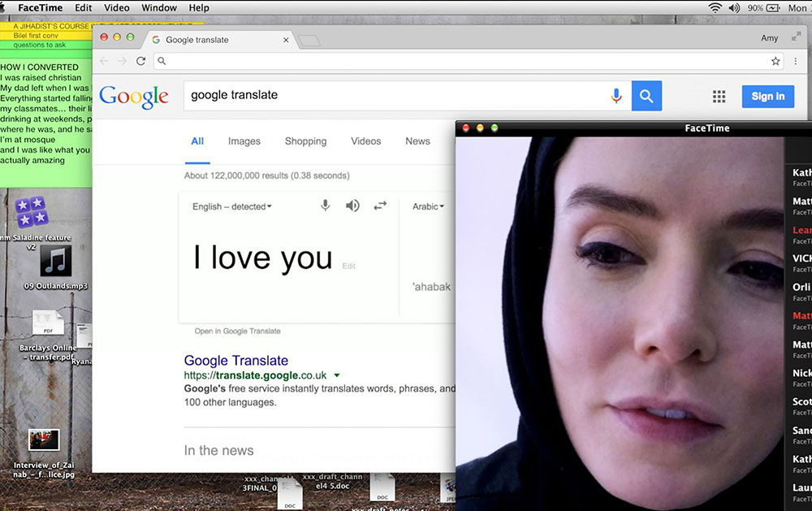Open the Google apps grid icon
812x511 pixels.
click(719, 97)
